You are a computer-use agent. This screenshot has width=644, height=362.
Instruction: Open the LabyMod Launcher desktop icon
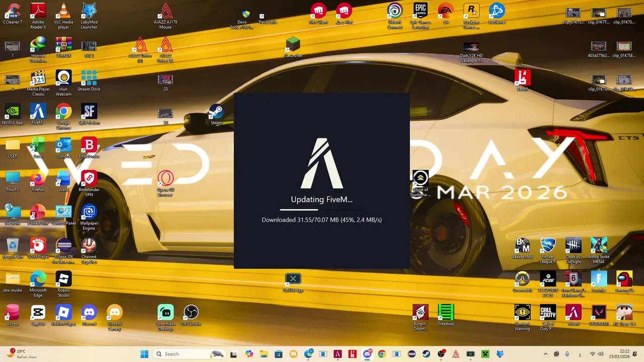coord(89,16)
